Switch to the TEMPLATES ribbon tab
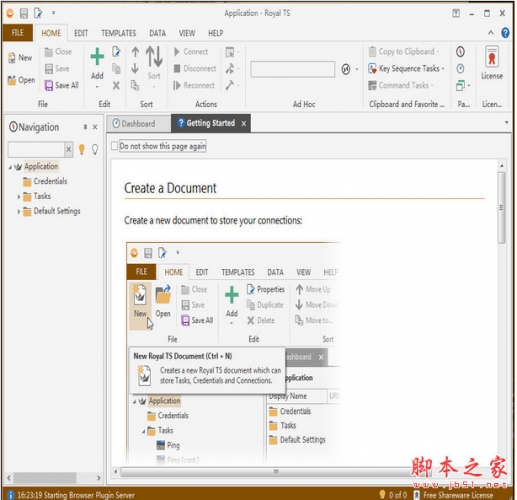This screenshot has width=517, height=500. 119,33
